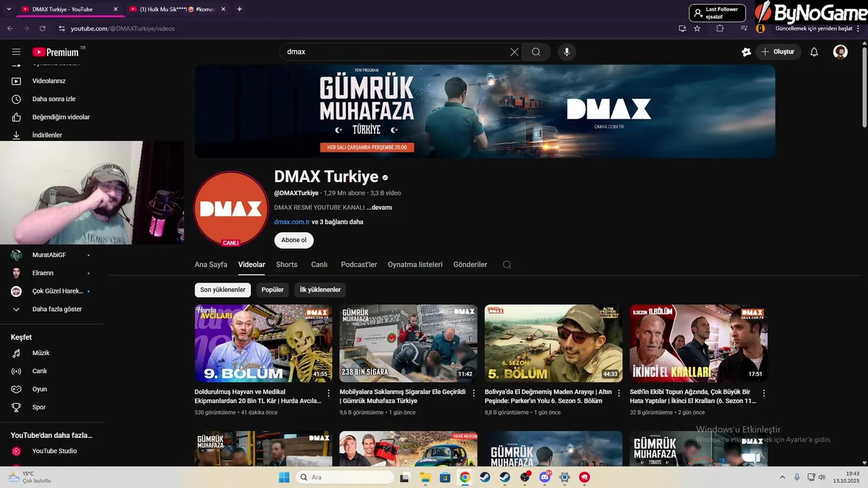The image size is (868, 488).
Task: Switch to Hulk Mu Sik browser tab
Action: tap(178, 9)
